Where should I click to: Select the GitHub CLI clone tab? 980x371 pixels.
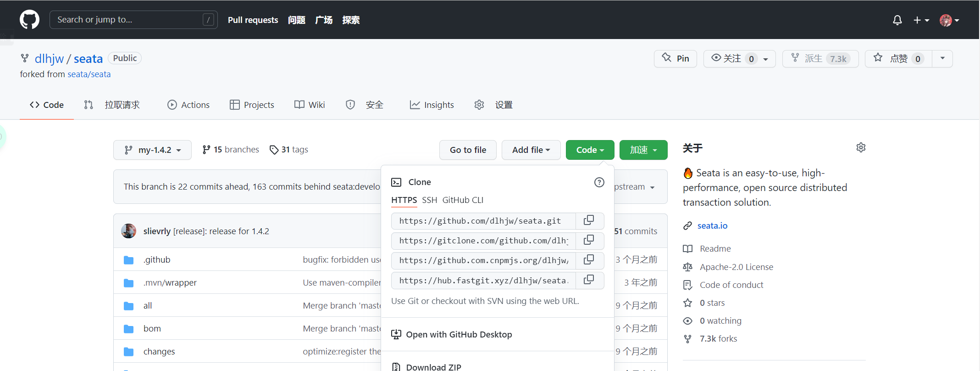463,200
